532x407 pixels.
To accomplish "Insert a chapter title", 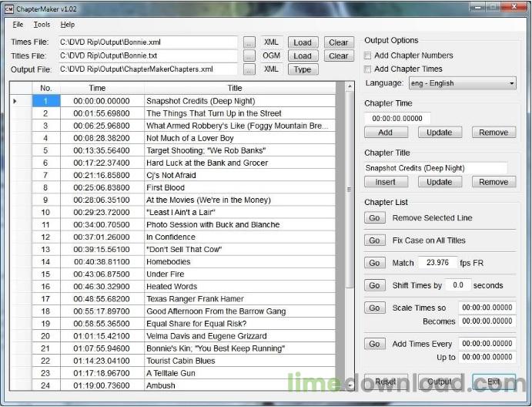I will 386,182.
